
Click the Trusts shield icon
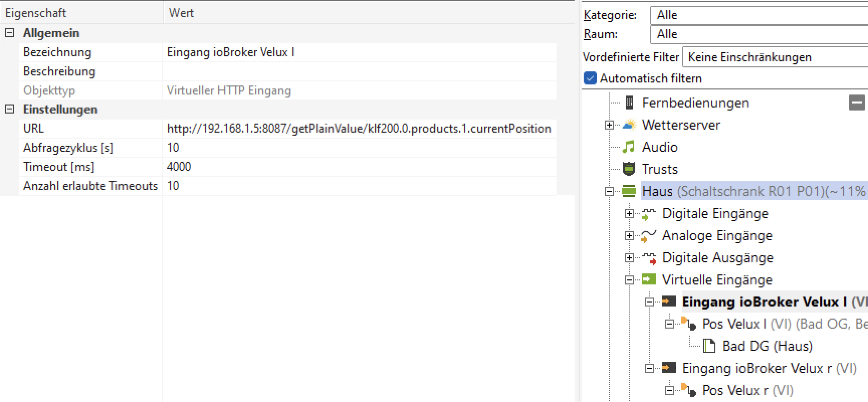pyautogui.click(x=629, y=169)
